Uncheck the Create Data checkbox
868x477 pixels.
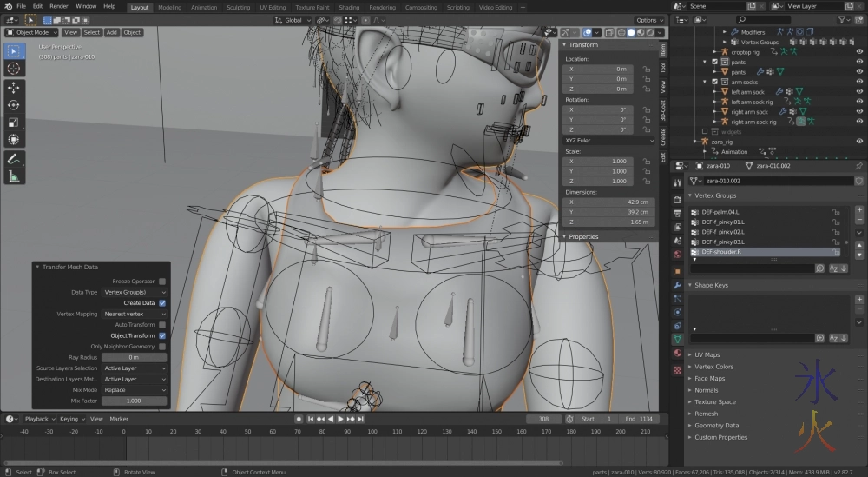click(x=162, y=303)
